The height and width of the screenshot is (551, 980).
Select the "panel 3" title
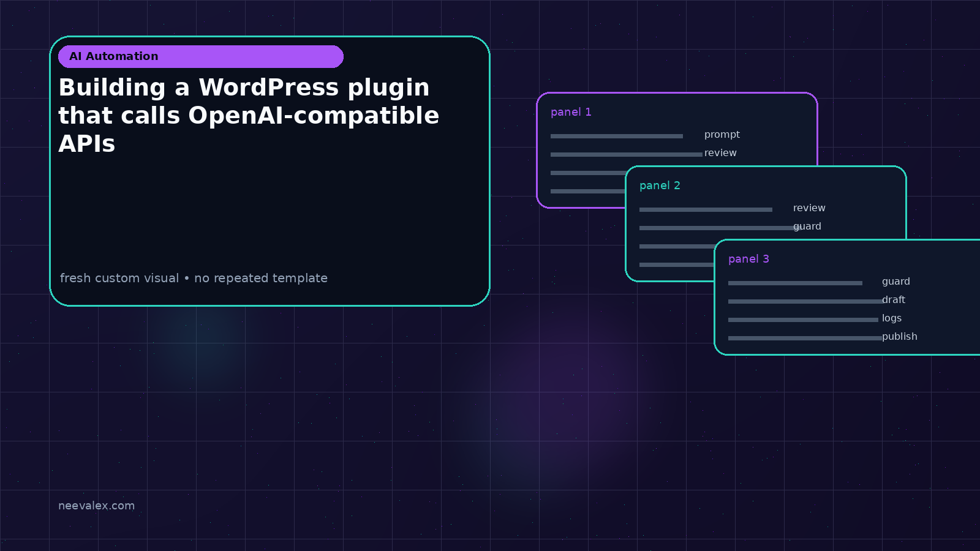748,259
